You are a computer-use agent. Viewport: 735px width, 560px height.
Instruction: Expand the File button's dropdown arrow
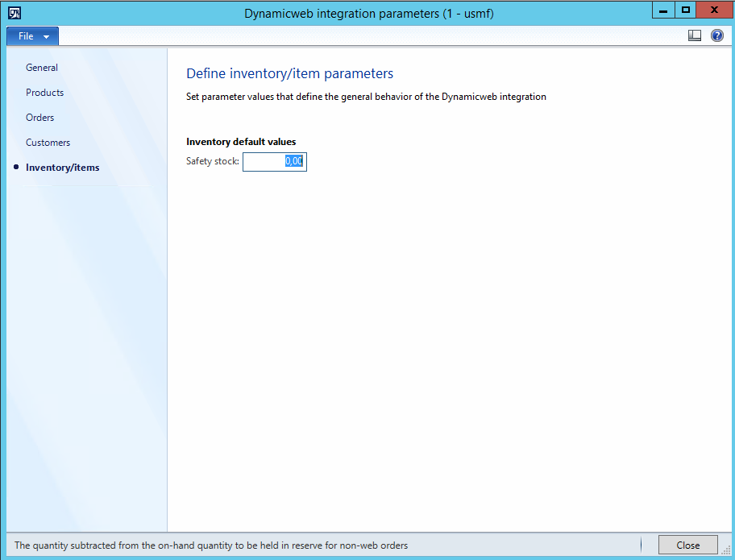point(47,37)
